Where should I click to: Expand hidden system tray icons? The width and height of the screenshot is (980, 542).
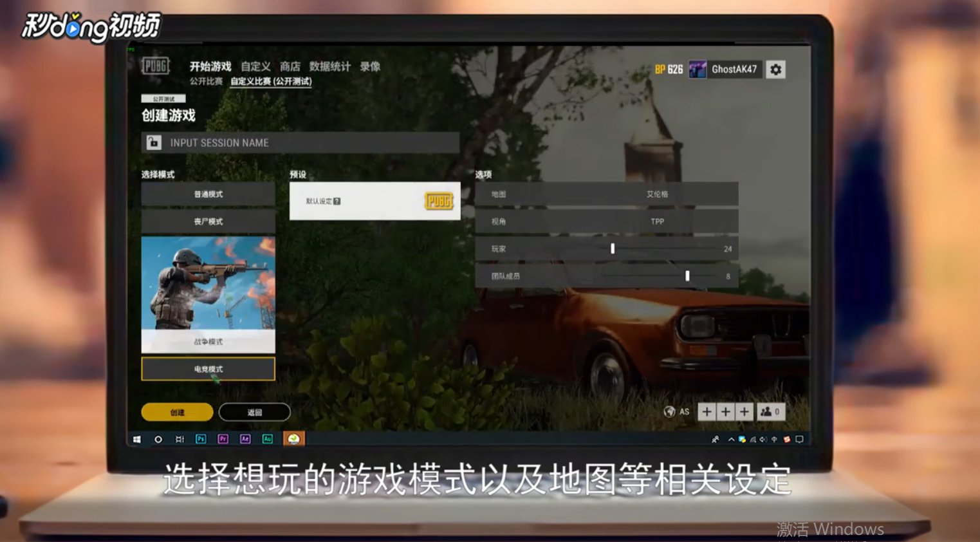click(731, 440)
